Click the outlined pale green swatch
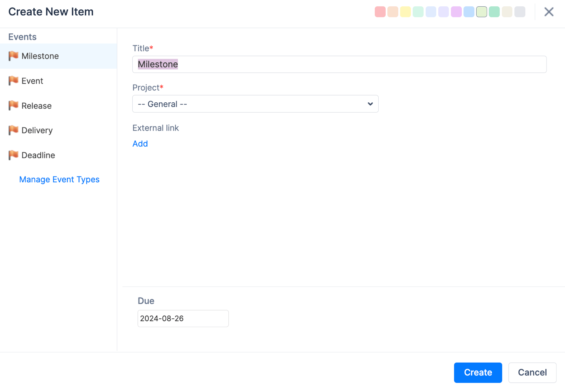 coord(481,12)
